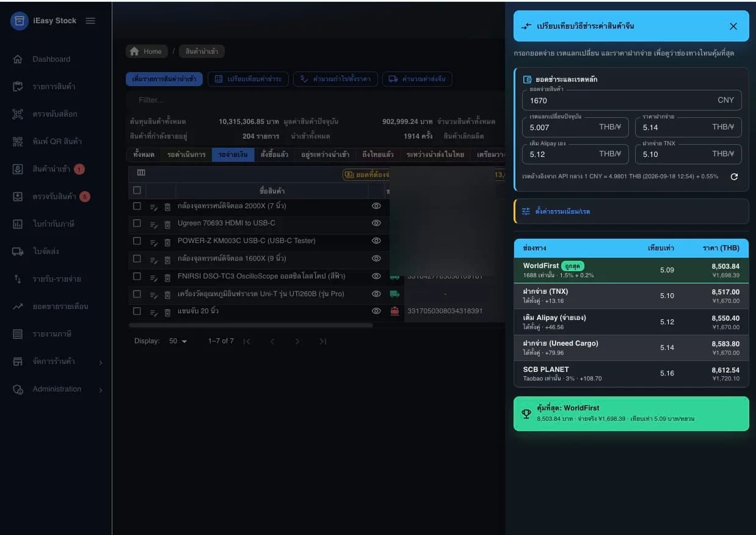Delete the แขนจับ 20 นิ้ว row
This screenshot has width=756, height=535.
point(167,312)
